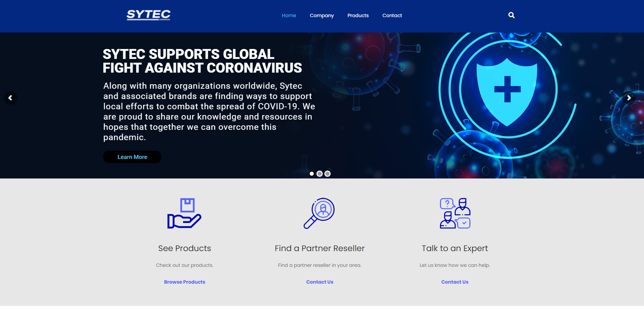
Task: Click Contact Us under Talk to an Expert
Action: (x=455, y=282)
